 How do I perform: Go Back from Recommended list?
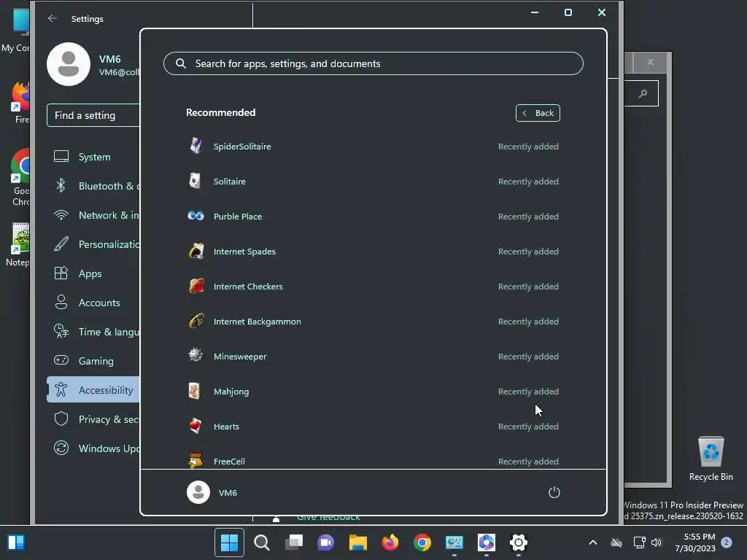538,113
